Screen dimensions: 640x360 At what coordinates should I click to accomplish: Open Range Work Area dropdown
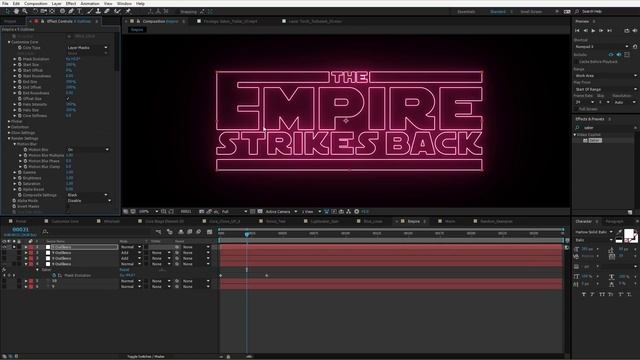pyautogui.click(x=606, y=76)
